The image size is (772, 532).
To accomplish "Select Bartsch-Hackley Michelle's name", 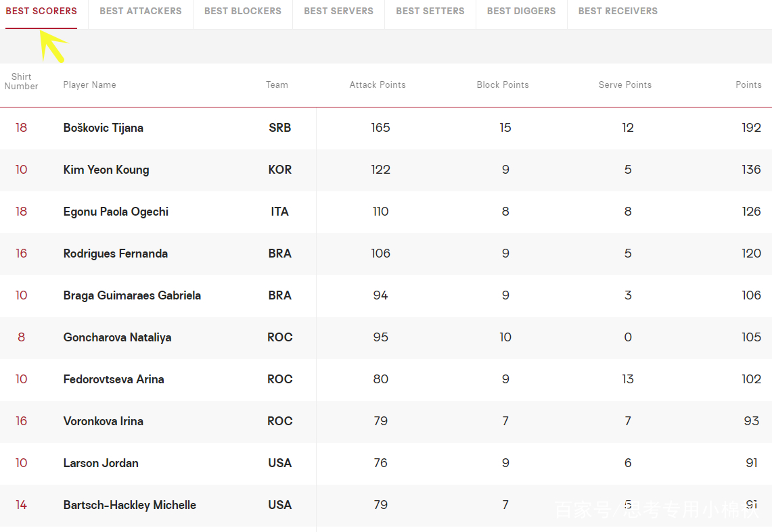I will tap(129, 505).
